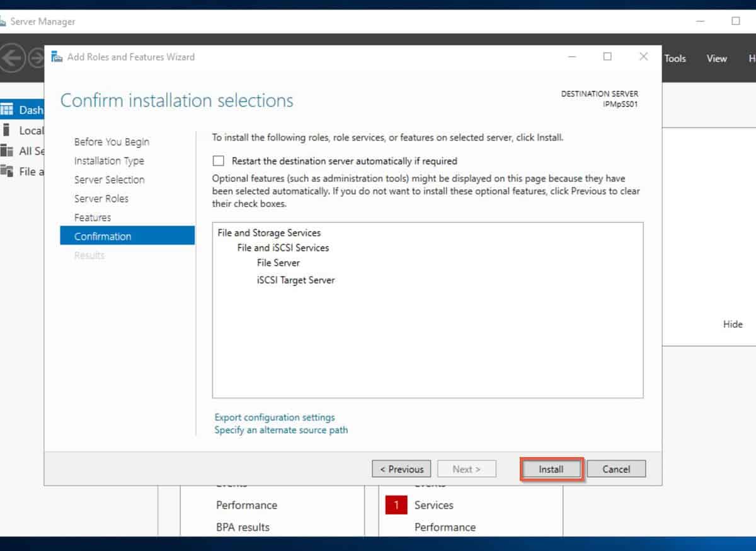Click the Add Roles and Features Wizard icon
Image resolution: width=756 pixels, height=551 pixels.
[56, 56]
